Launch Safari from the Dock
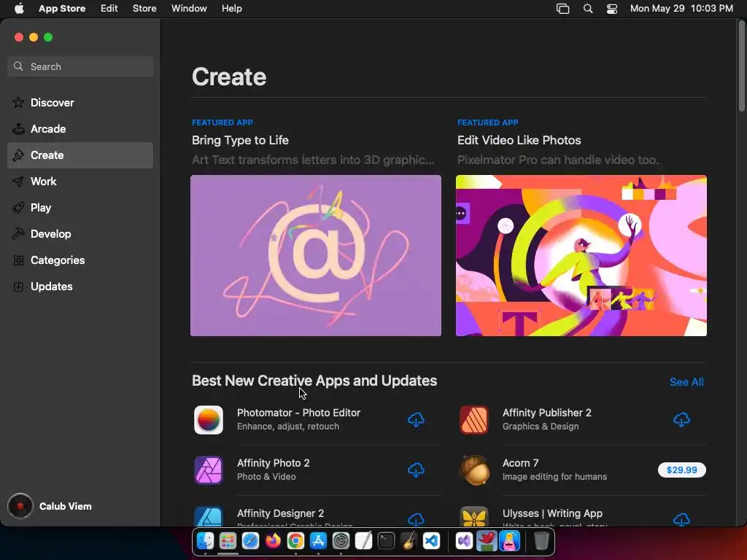The height and width of the screenshot is (560, 747). pos(251,541)
